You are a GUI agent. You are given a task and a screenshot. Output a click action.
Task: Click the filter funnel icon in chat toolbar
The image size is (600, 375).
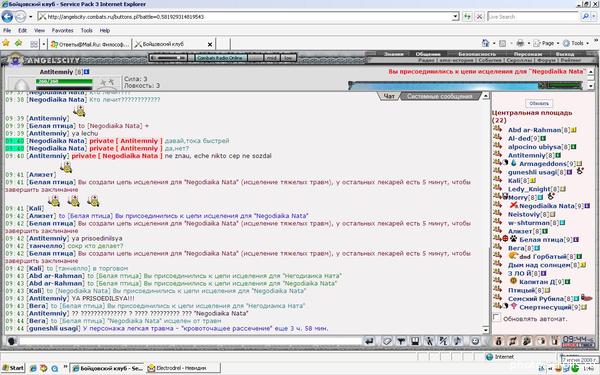[x=401, y=341]
